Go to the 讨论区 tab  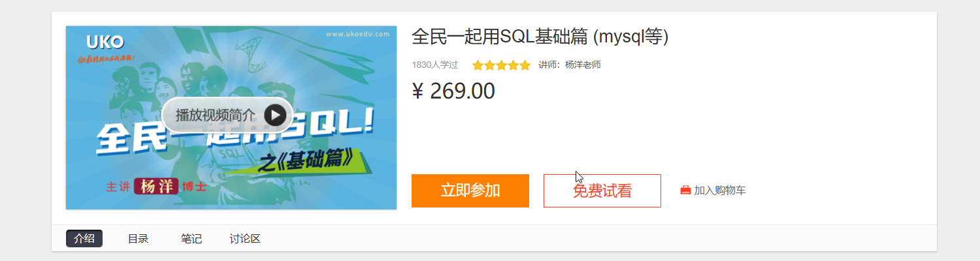click(245, 239)
